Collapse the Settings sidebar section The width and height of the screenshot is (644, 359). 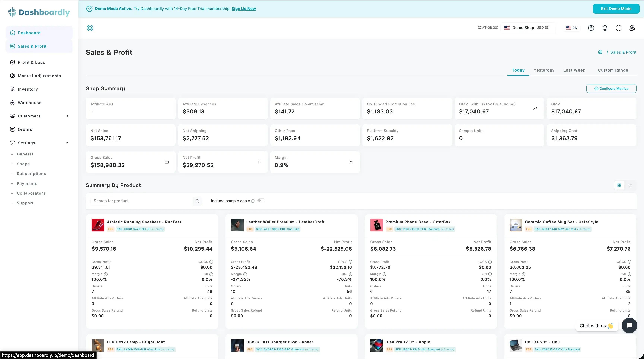[67, 143]
